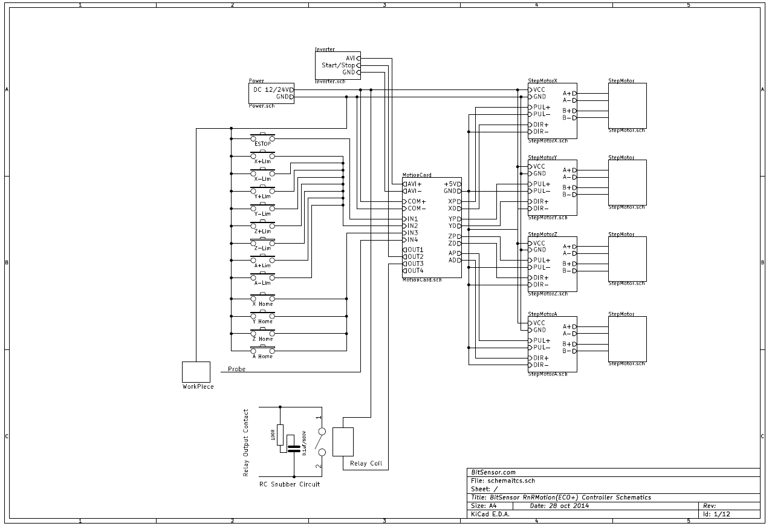Select the A Home switch symbol

262,349
